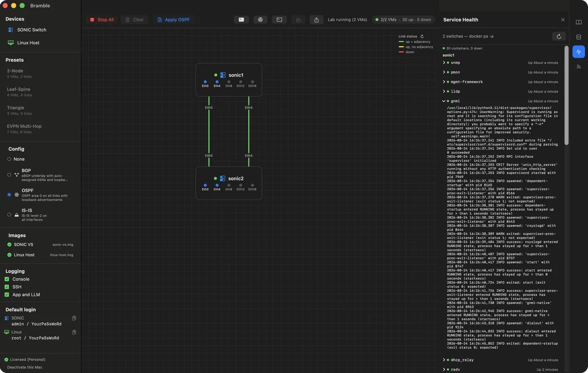Click the import download icon in toolbar
This screenshot has height=373, width=588.
point(298,20)
